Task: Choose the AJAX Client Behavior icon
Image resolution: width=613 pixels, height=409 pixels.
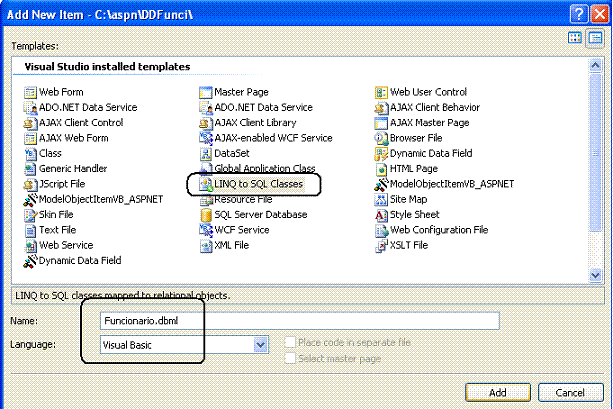Action: [381, 108]
